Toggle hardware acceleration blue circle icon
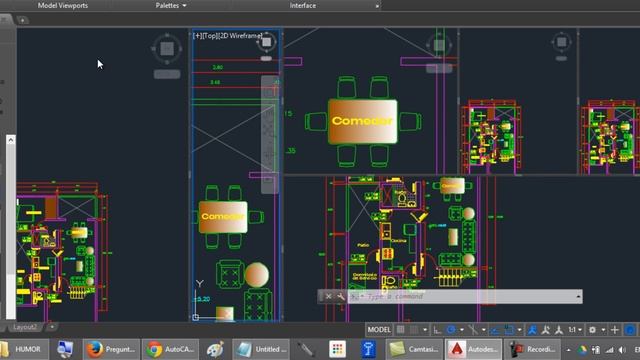Screen dimensions: 640x360 pyautogui.click(x=630, y=330)
